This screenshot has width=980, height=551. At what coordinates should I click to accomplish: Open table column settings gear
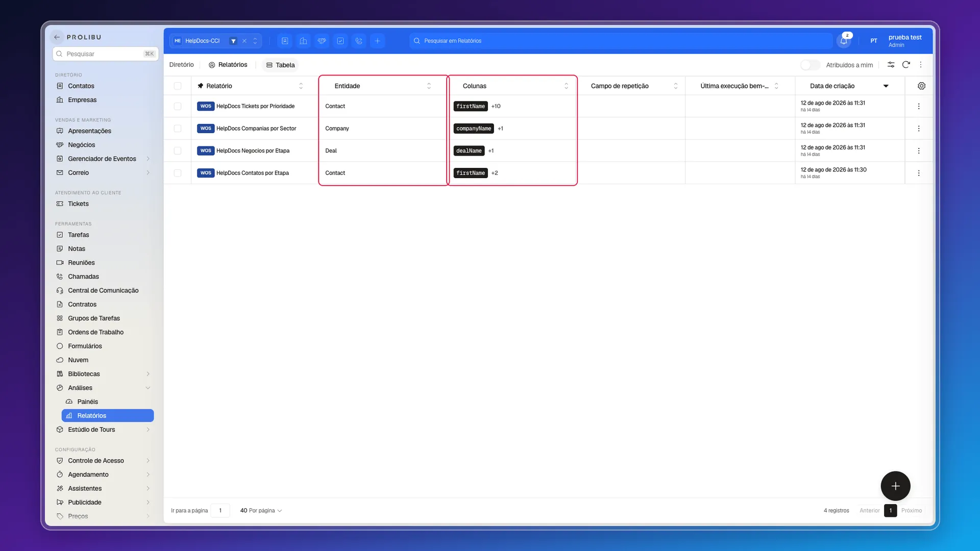click(921, 86)
